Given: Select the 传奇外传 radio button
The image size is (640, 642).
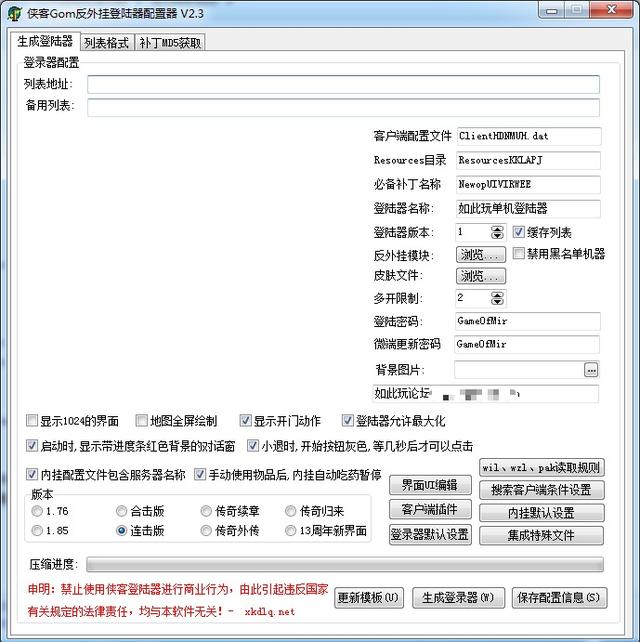Looking at the screenshot, I should click(x=206, y=530).
